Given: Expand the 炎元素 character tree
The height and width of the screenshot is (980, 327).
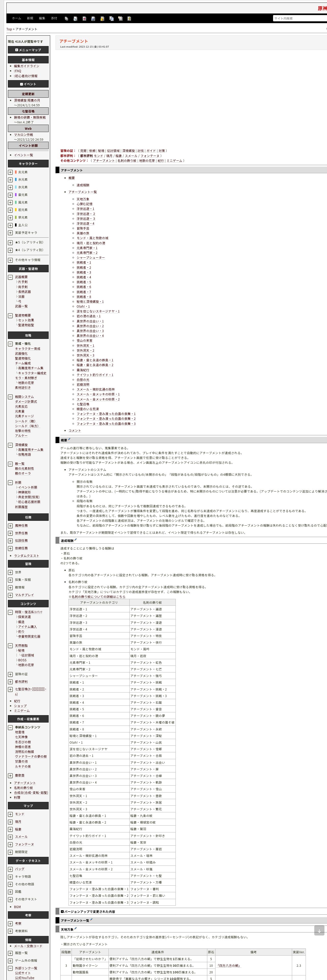Looking at the screenshot, I should pyautogui.click(x=10, y=172).
